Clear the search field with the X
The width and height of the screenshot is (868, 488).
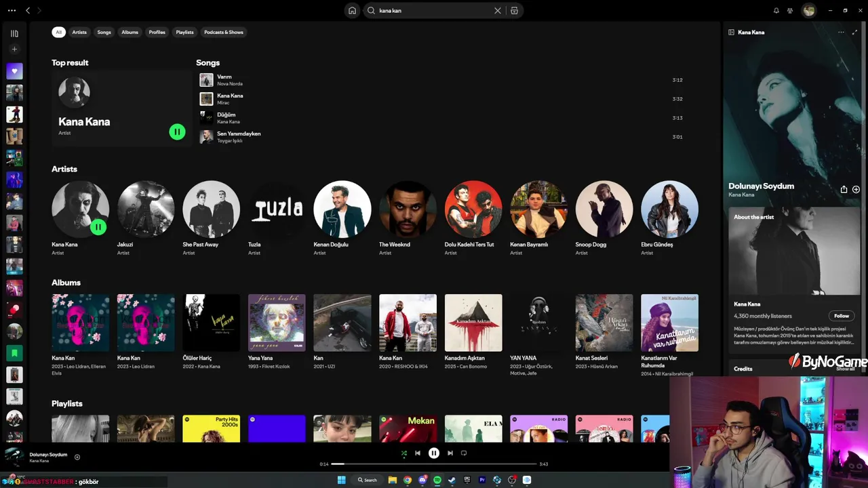coord(498,10)
